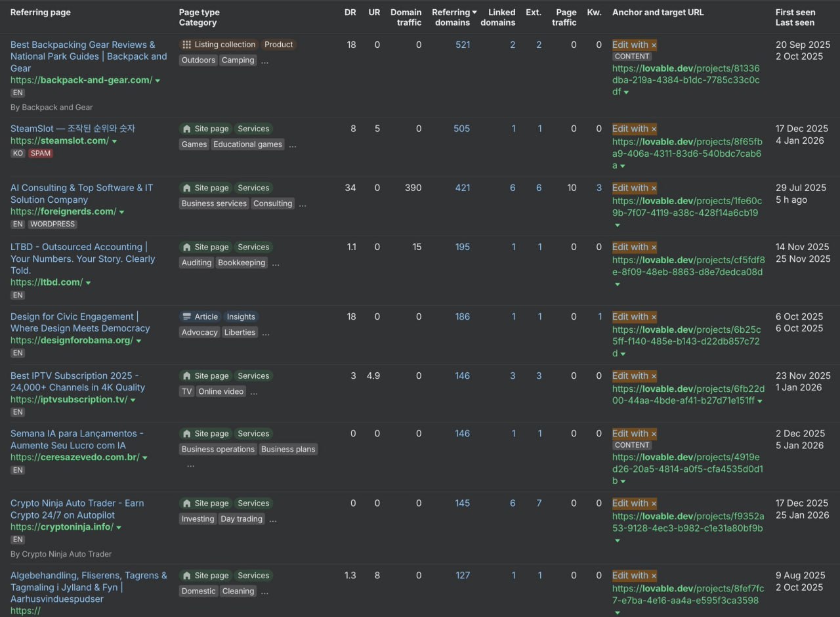This screenshot has height=617, width=840.
Task: Click the Site page home icon in foreignerds row
Action: click(x=187, y=188)
